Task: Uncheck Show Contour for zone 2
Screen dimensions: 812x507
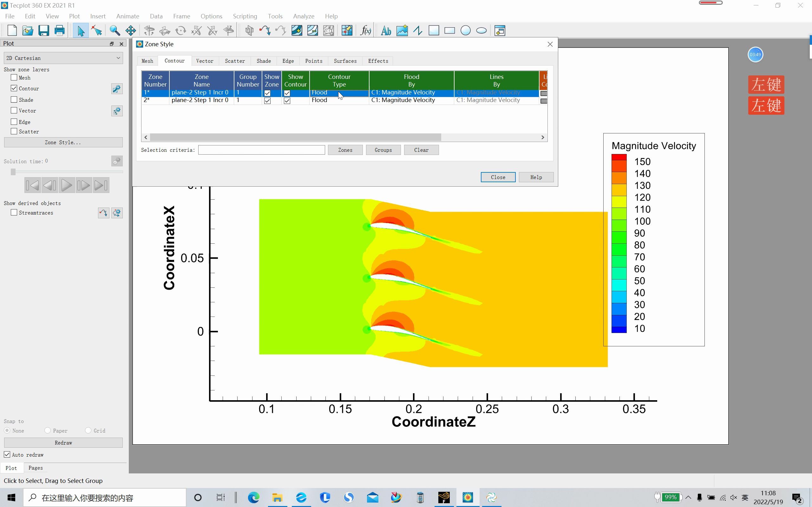Action: (287, 100)
